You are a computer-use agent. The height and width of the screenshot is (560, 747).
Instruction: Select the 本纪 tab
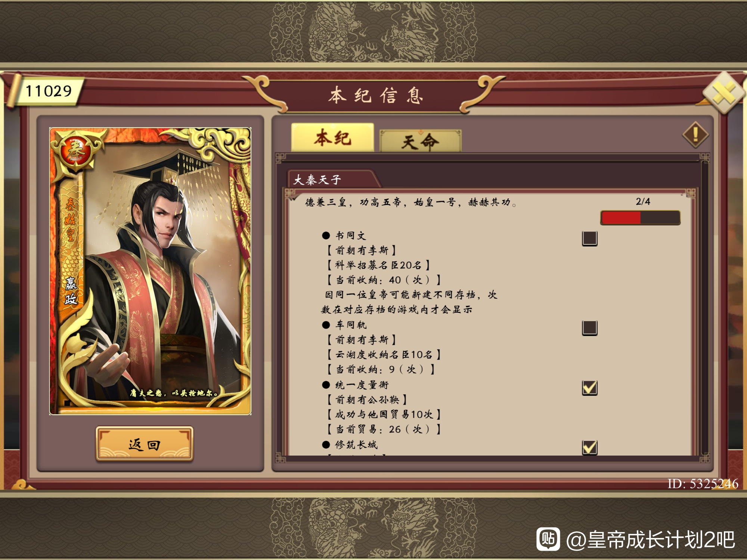pos(332,137)
